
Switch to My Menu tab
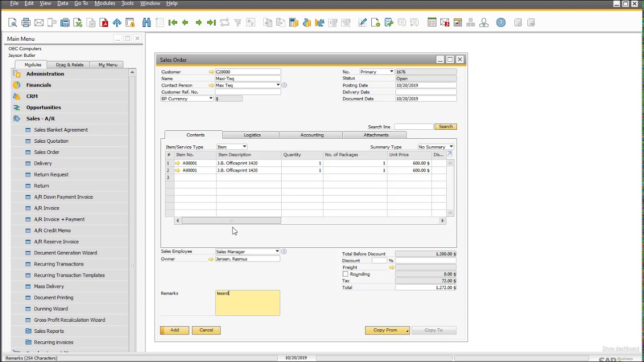pos(108,65)
